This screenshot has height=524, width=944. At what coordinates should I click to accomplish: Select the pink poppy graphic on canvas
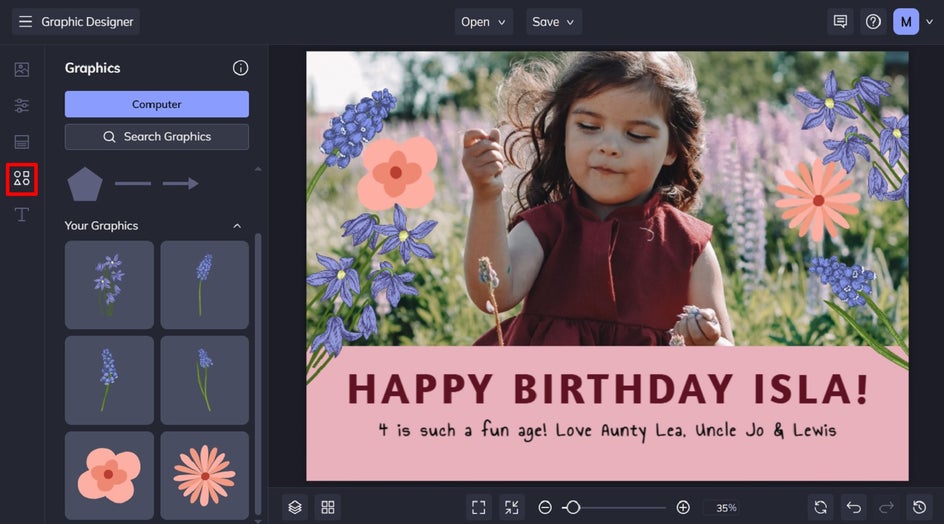click(397, 172)
